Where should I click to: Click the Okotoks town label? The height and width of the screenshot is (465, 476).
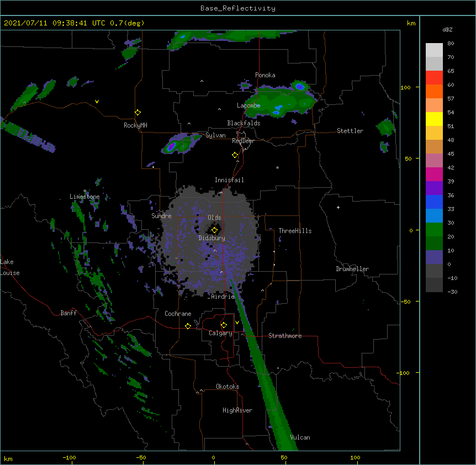point(228,387)
